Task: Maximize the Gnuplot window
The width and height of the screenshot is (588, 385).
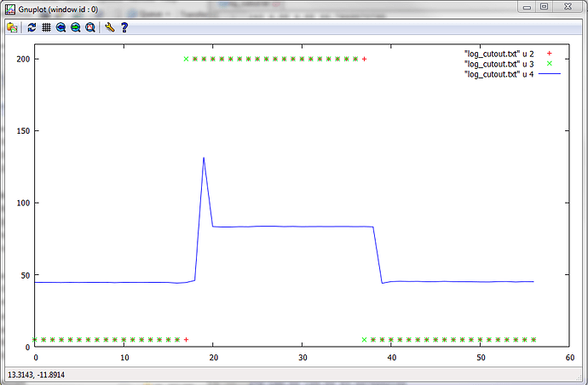Action: (x=545, y=7)
